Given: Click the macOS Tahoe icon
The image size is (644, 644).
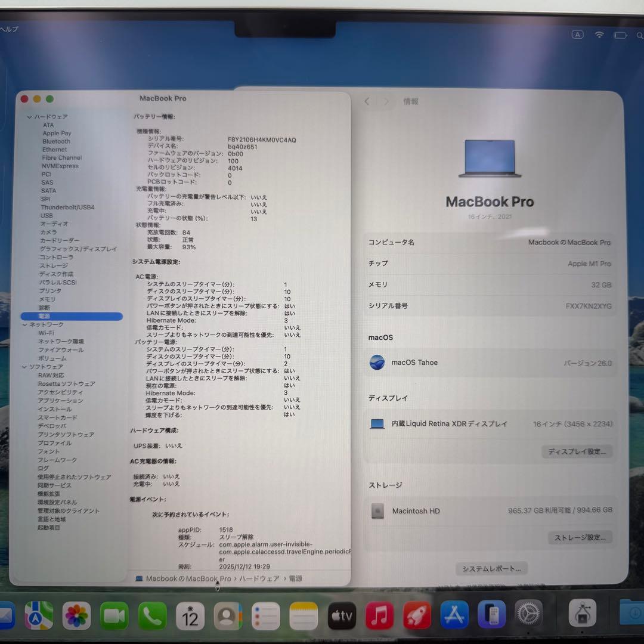Looking at the screenshot, I should click(x=377, y=363).
